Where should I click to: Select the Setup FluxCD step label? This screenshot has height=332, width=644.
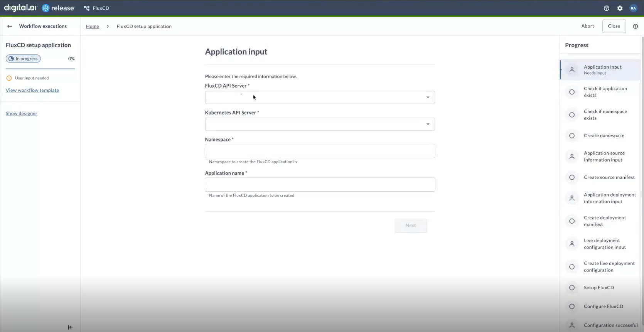coord(599,288)
